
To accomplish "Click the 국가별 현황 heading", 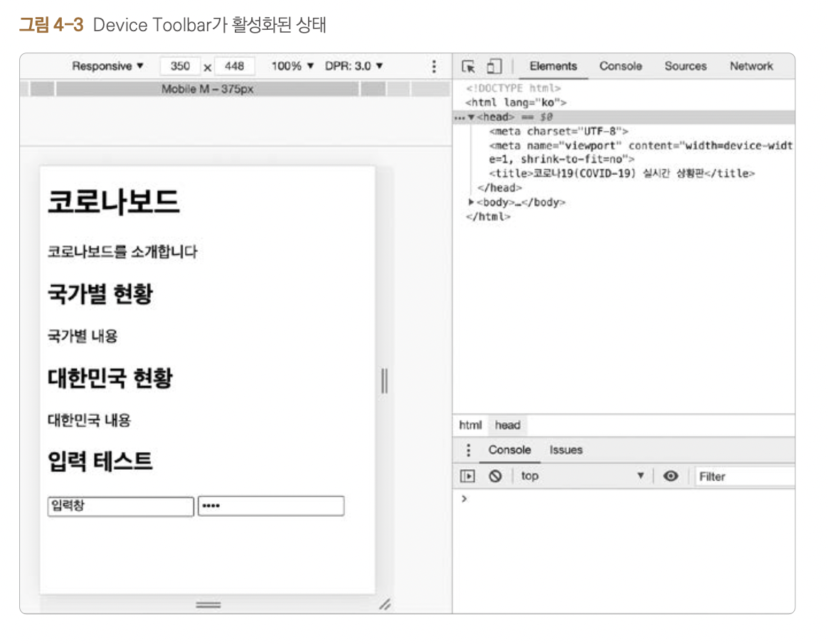I will pyautogui.click(x=100, y=294).
